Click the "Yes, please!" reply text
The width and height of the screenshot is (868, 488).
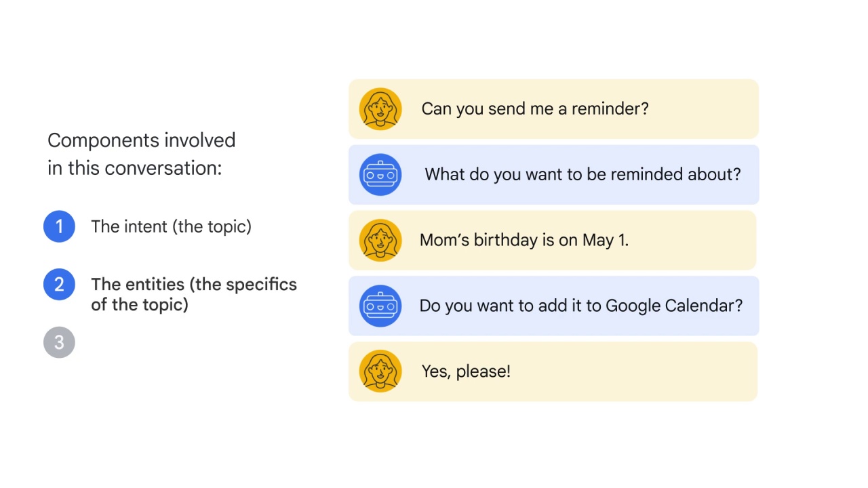pyautogui.click(x=466, y=371)
